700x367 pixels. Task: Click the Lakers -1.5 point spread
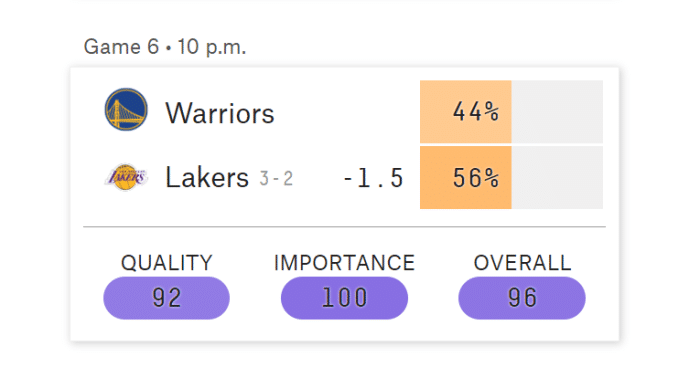[x=374, y=178]
